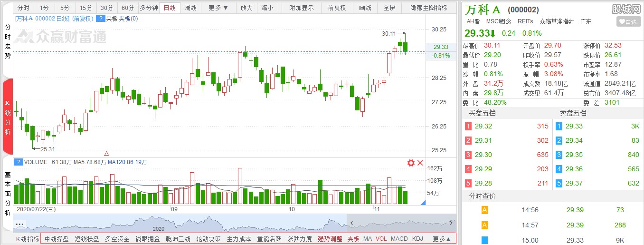Activate the 画线 drawing tool
This screenshot has height=245, width=644.
(x=365, y=8)
